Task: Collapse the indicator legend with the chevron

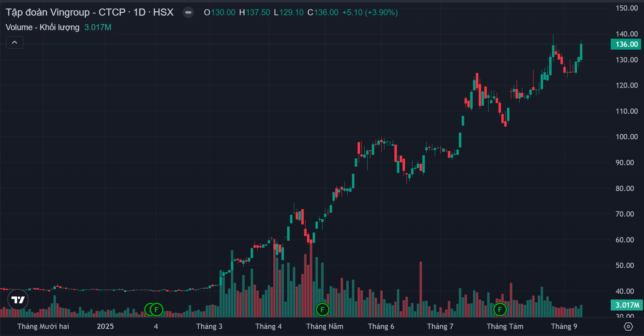Action: click(x=15, y=43)
